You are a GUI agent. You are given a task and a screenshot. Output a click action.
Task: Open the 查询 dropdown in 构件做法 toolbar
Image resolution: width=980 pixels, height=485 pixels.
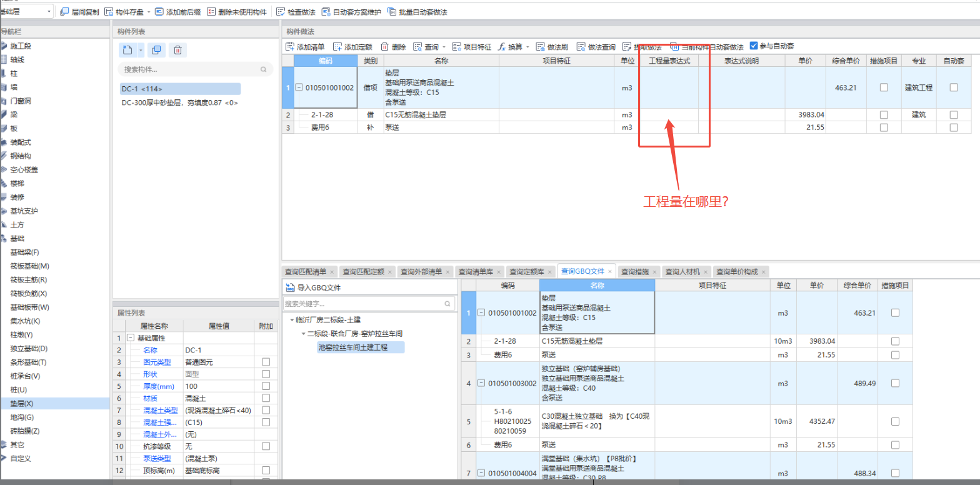(x=444, y=47)
